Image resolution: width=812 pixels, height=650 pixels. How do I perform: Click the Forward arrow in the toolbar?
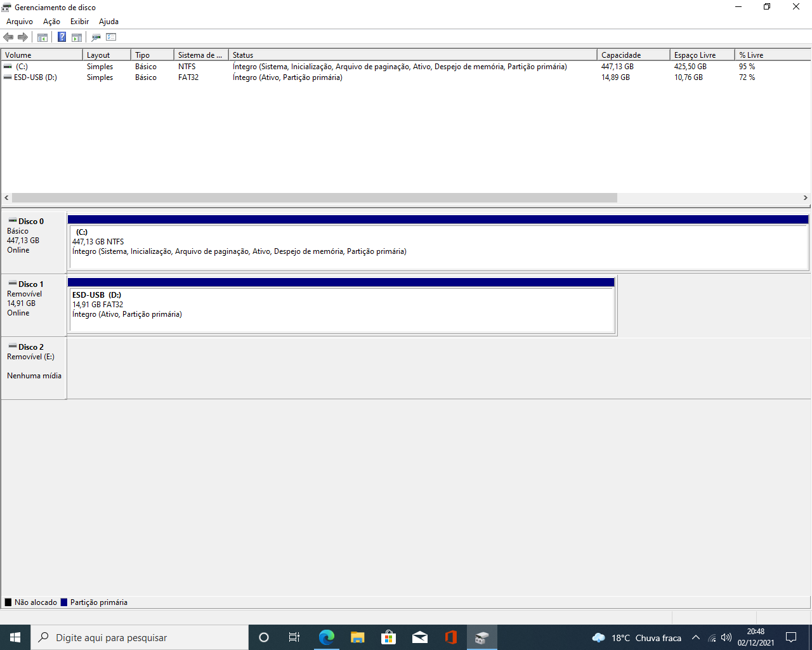[23, 37]
